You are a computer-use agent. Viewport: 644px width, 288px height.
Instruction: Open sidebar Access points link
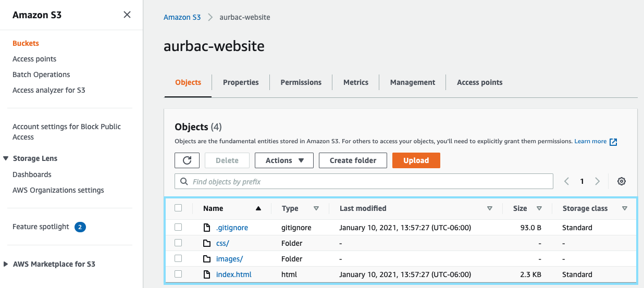(34, 59)
